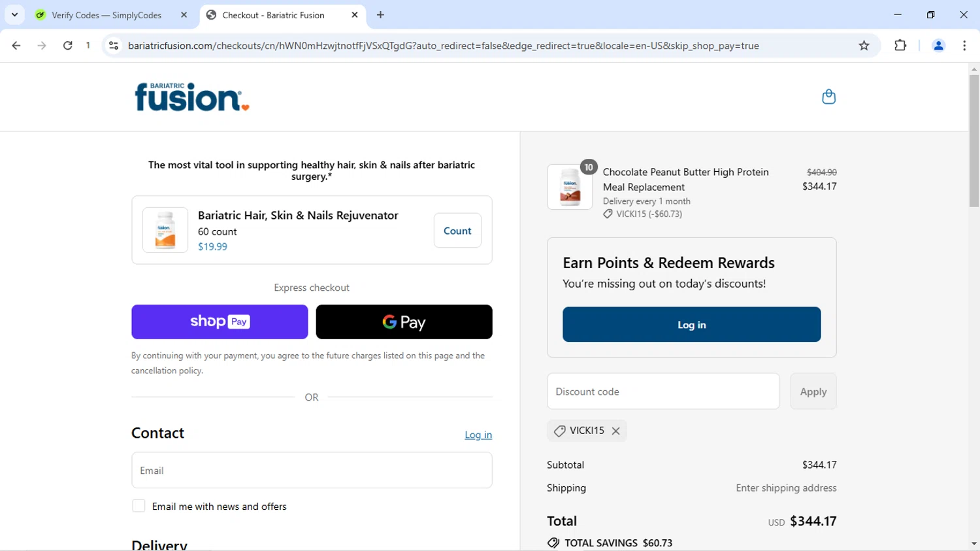Click the browser forward arrow
The image size is (980, 551).
42,46
